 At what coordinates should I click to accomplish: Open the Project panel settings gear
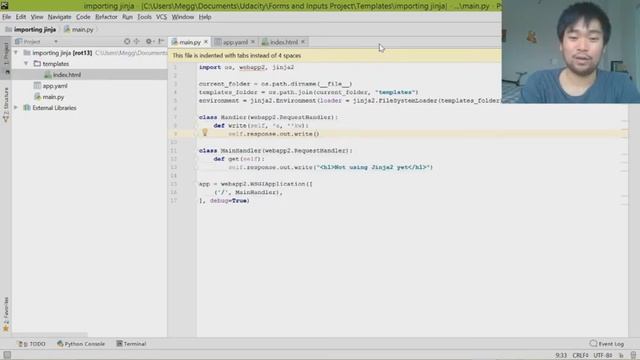[149, 41]
